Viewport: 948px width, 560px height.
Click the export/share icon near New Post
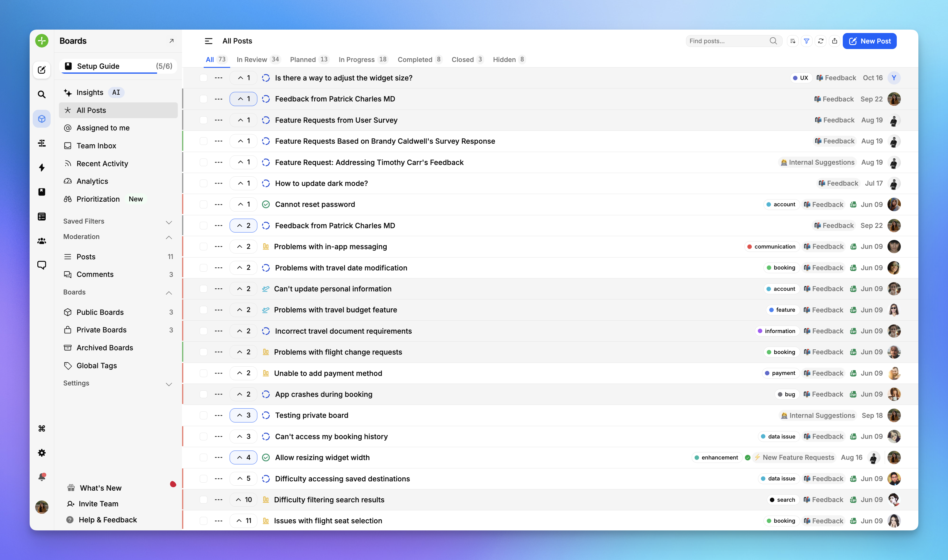835,41
